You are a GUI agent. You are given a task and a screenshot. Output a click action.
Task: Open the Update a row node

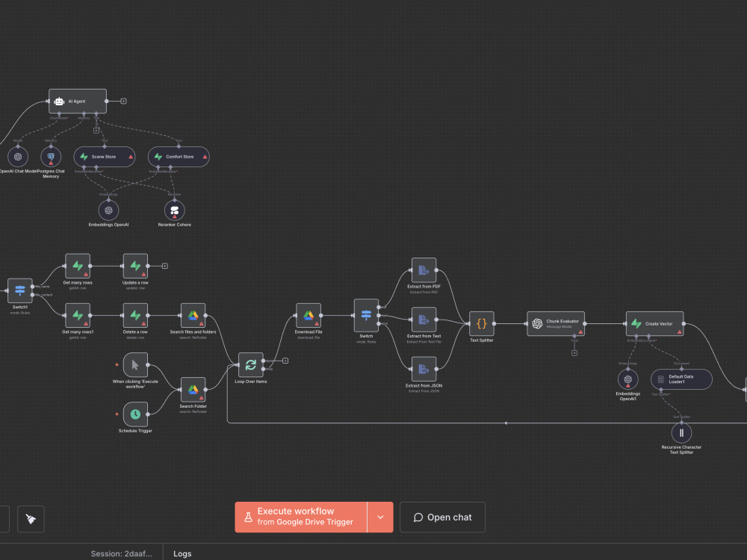point(135,266)
